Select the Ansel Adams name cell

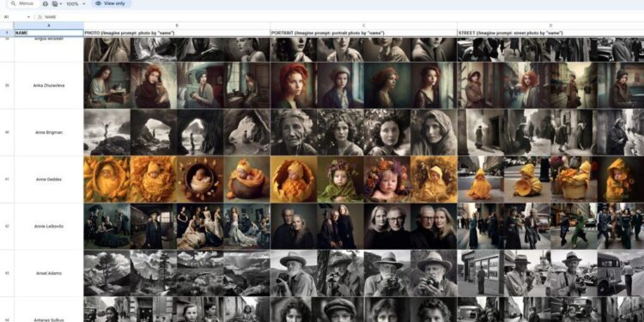pyautogui.click(x=49, y=273)
